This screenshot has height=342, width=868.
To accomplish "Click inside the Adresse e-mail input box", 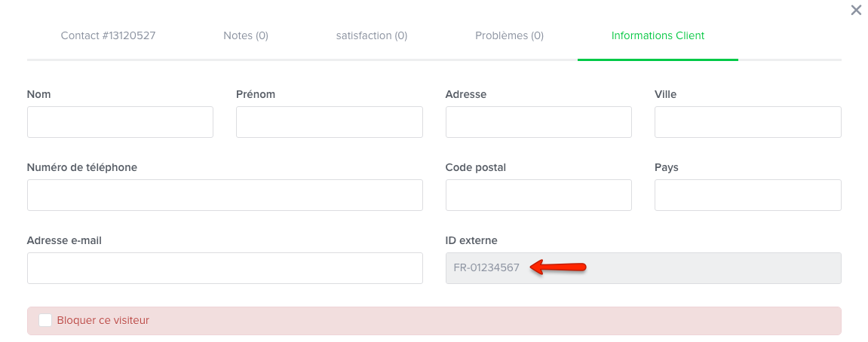I will (x=225, y=268).
